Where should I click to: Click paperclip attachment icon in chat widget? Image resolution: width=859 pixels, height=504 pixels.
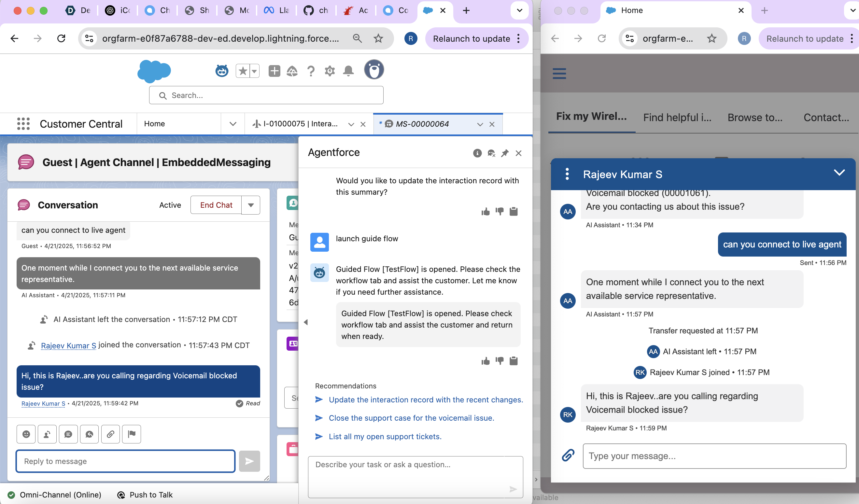pyautogui.click(x=568, y=455)
